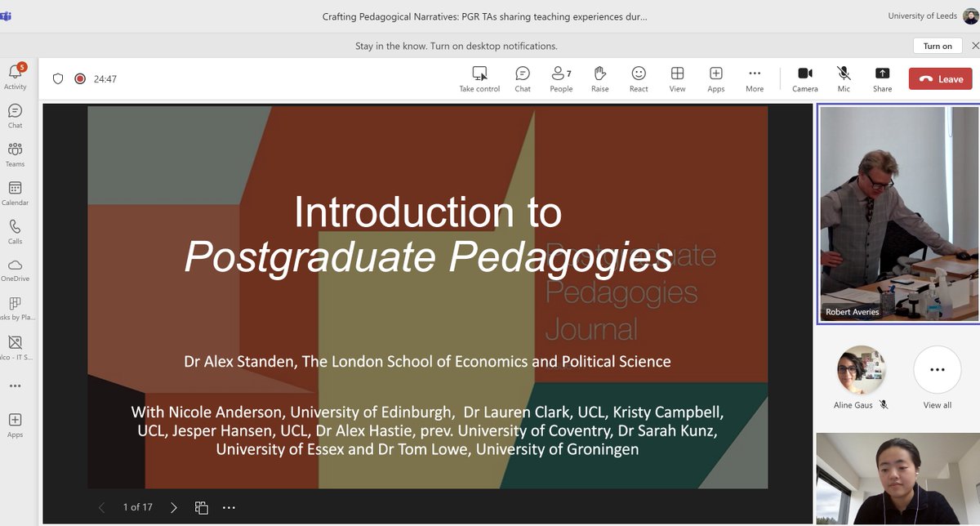Open the Falco IT app in sidebar
This screenshot has height=526, width=980.
point(15,347)
